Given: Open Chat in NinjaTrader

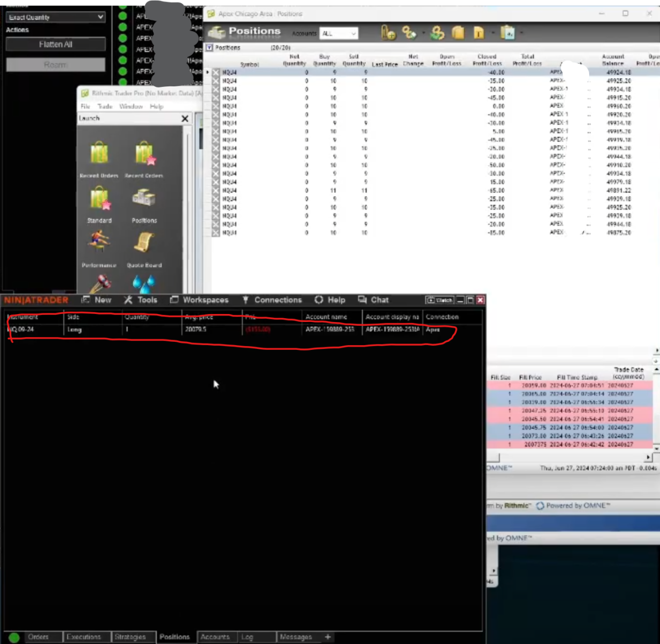Looking at the screenshot, I should (x=373, y=300).
